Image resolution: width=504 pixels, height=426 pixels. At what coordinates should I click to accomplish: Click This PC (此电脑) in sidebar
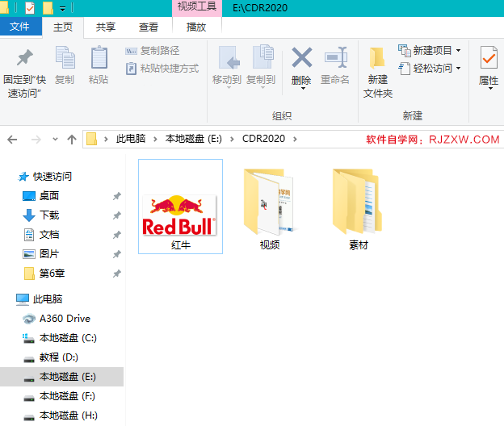40,299
